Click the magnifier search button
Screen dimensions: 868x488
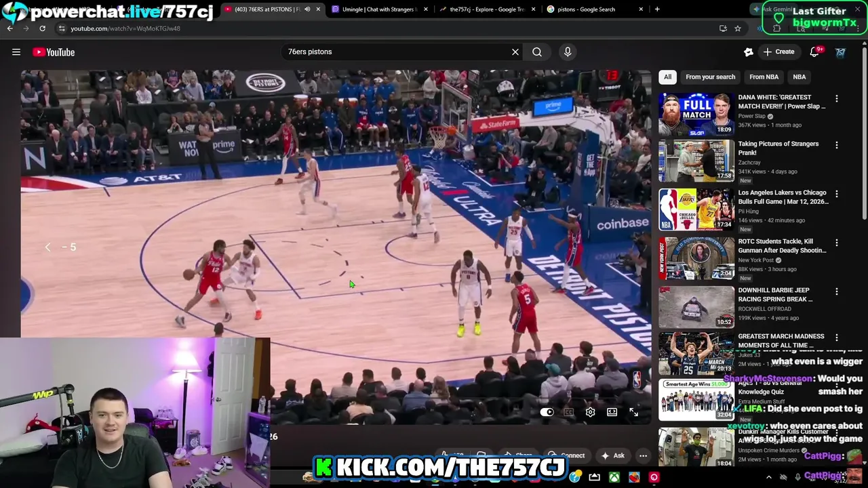(537, 52)
